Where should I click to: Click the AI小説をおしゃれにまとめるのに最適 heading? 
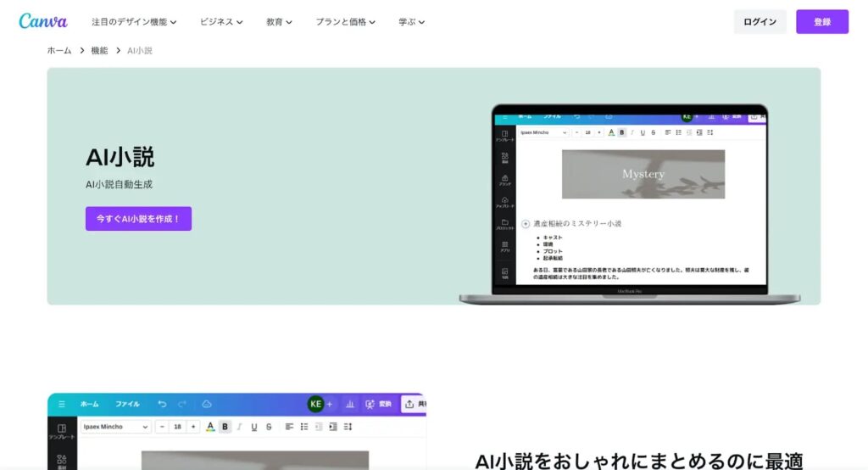click(639, 461)
